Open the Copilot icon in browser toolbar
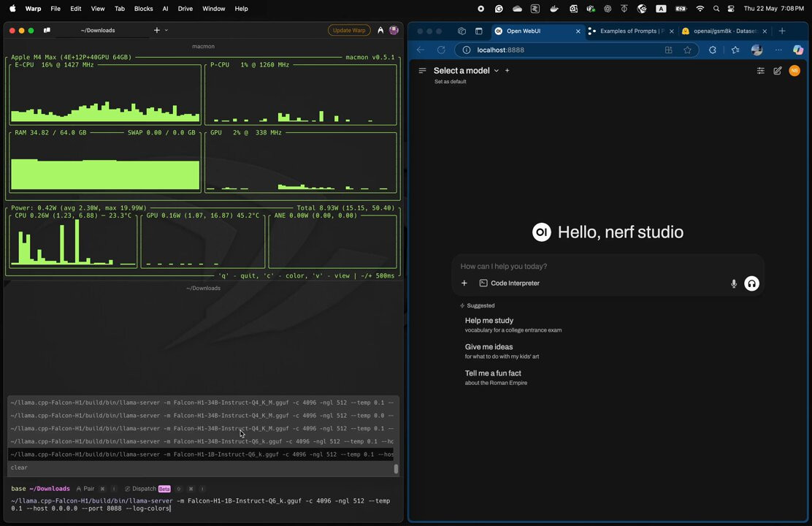The image size is (812, 526). pos(798,50)
